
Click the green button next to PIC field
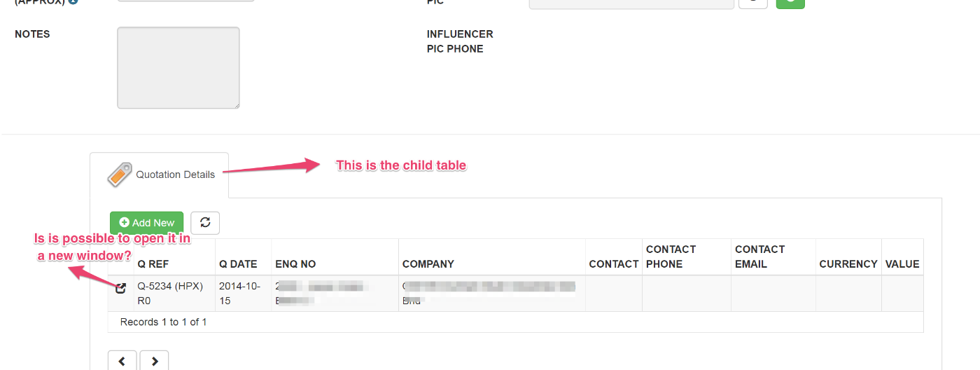(x=790, y=3)
